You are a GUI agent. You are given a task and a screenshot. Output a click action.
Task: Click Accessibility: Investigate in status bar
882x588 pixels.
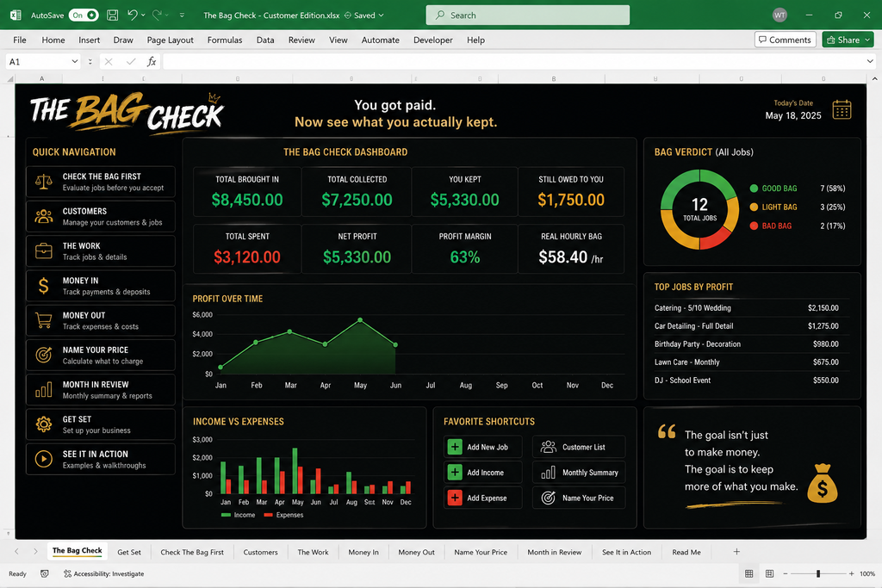[103, 573]
